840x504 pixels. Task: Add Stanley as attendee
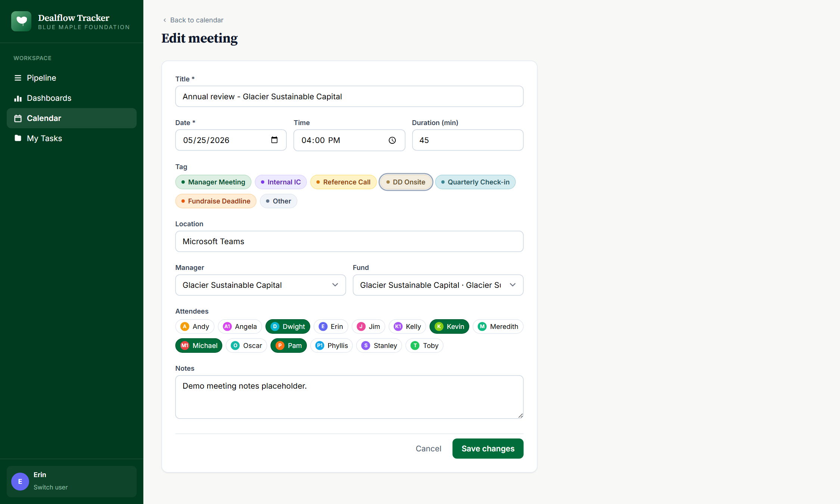click(379, 346)
